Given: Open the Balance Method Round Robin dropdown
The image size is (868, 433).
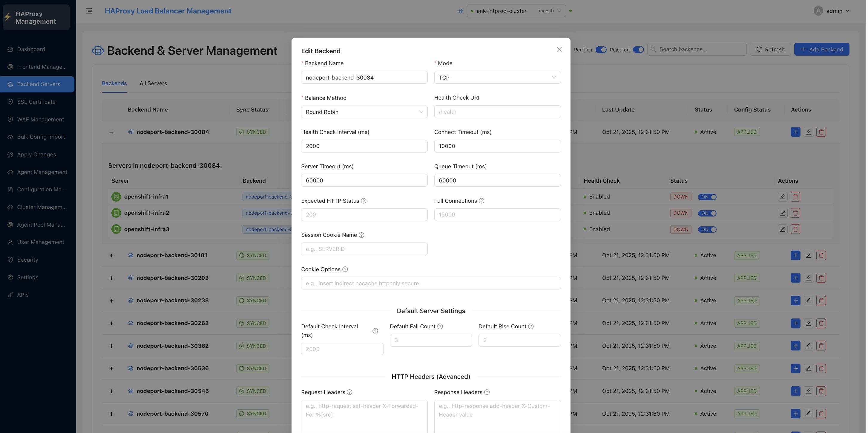Looking at the screenshot, I should click(364, 112).
